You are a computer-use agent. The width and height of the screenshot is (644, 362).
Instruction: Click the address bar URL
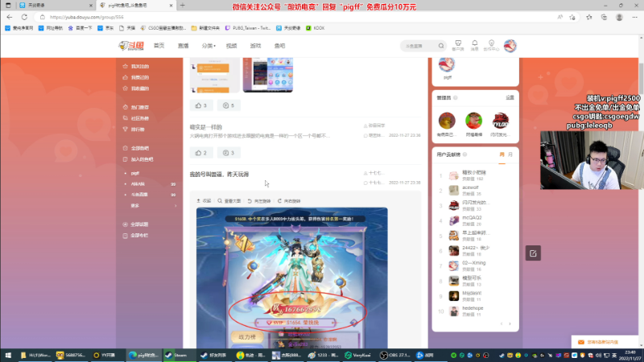point(87,17)
